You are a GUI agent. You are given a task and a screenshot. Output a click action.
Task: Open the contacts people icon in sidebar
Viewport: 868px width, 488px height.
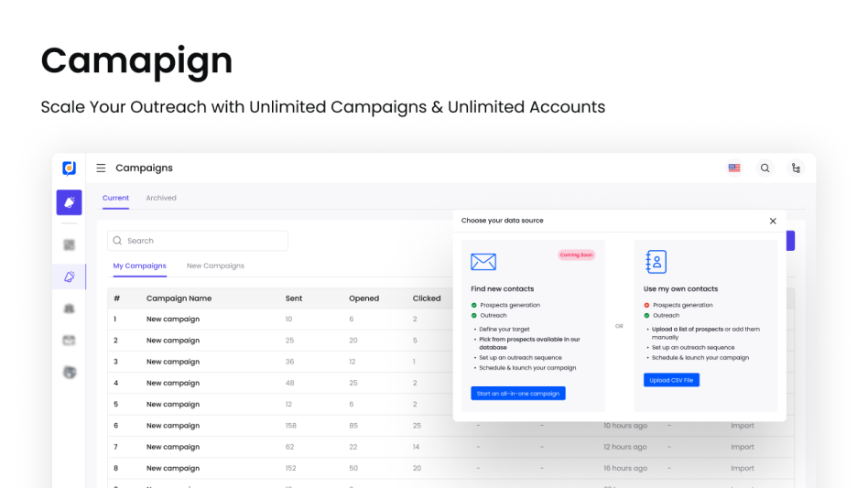pos(69,309)
